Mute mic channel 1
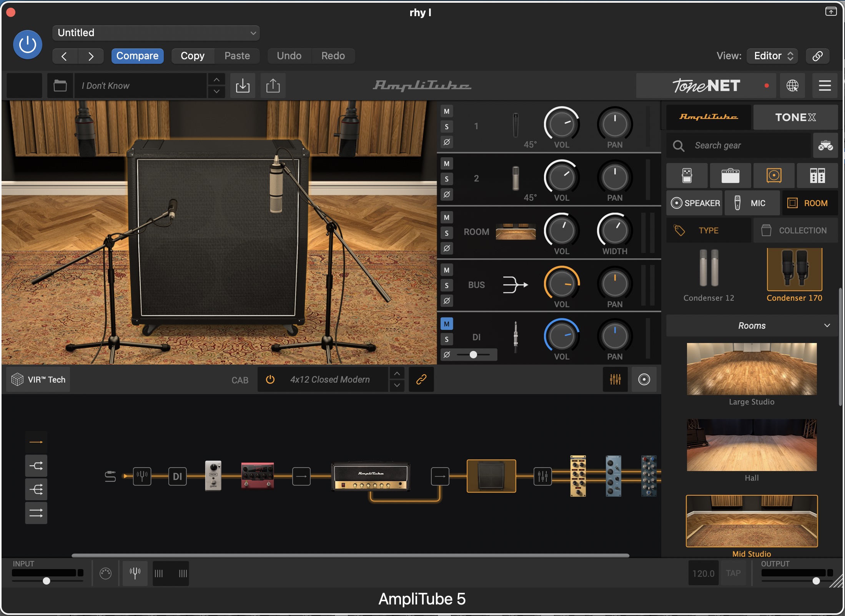The width and height of the screenshot is (845, 616). 447,112
